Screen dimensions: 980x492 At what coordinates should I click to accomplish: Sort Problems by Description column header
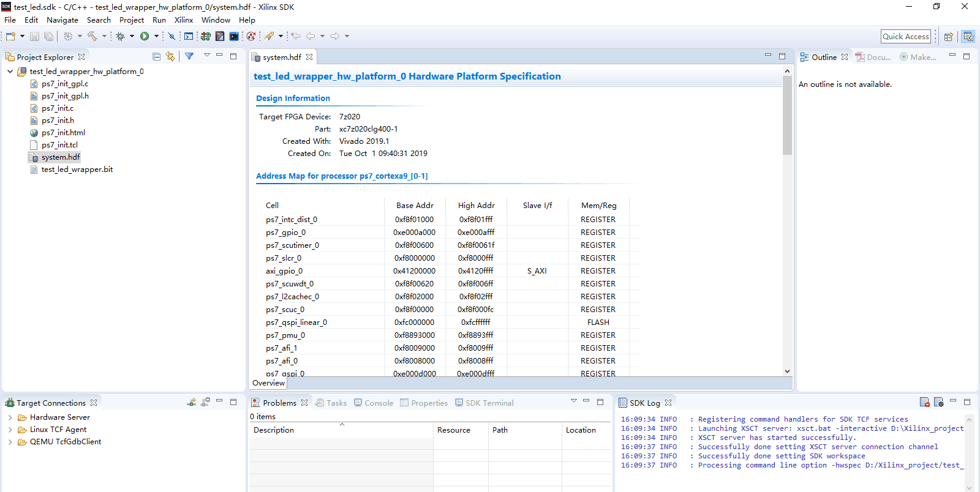(341, 430)
